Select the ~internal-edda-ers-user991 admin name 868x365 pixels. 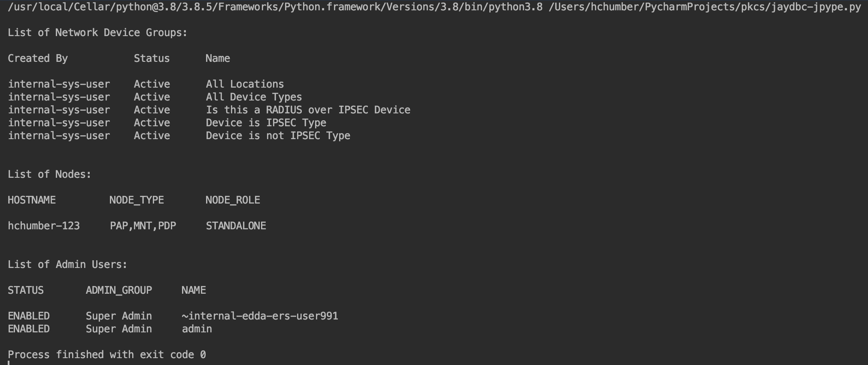[x=260, y=316]
